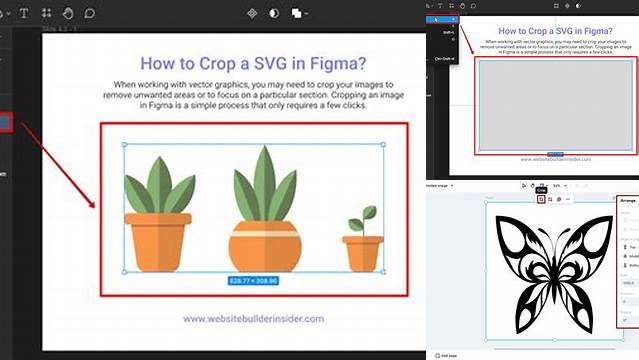The image size is (639, 360).
Task: Expand the arrow beside Boolean operations icon
Action: (306, 14)
